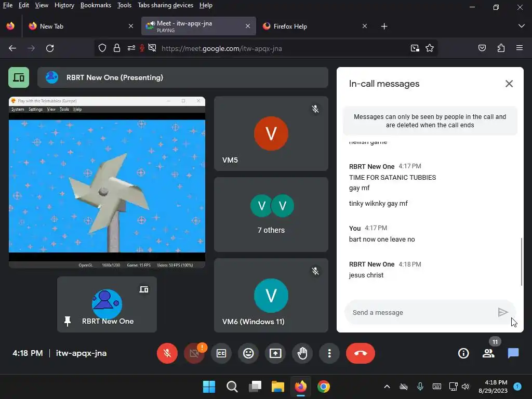Click message text "jesus christ"

coord(366,275)
